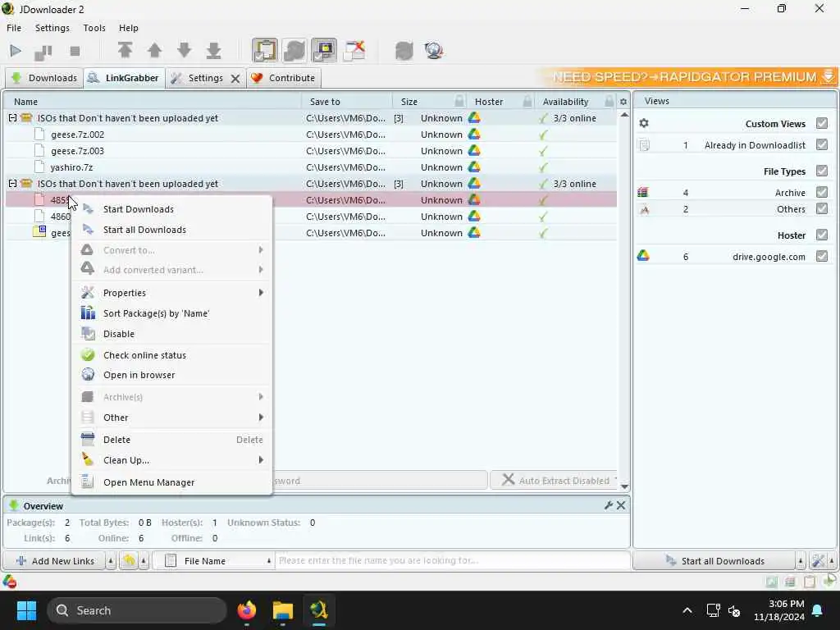Click the JDownloader taskbar icon

click(319, 610)
